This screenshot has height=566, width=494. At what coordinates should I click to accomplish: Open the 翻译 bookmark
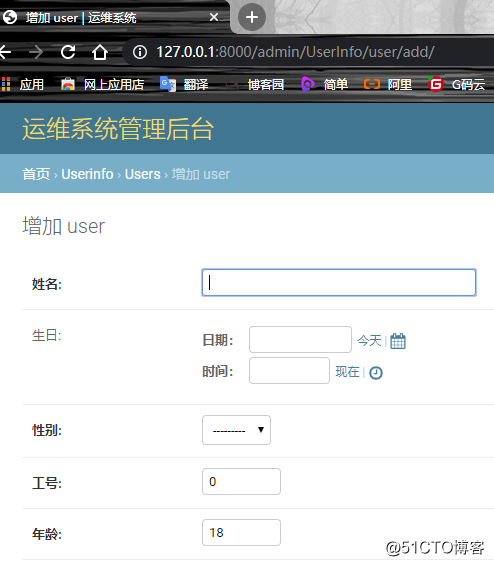point(184,84)
